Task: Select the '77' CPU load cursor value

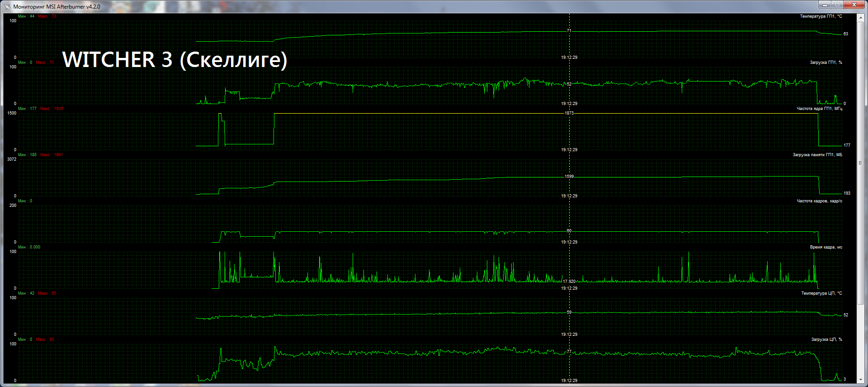Action: click(x=569, y=351)
